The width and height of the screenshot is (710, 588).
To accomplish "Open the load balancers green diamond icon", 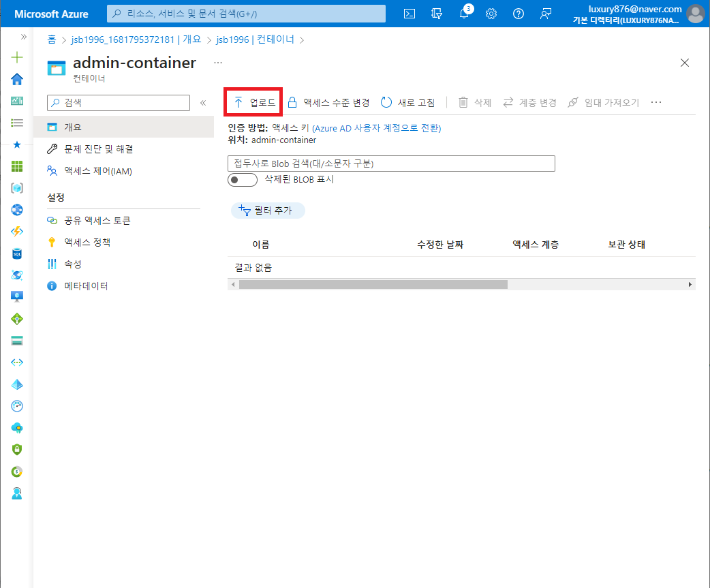I will 17,319.
